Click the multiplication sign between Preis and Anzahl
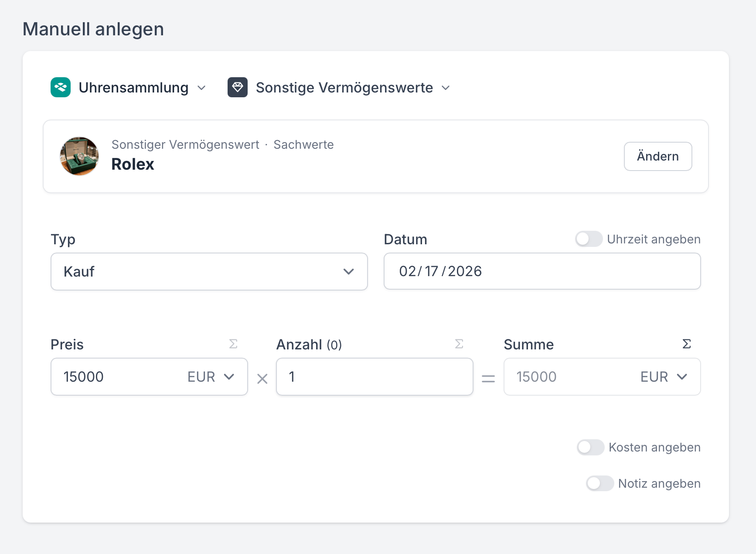The image size is (756, 554). pos(262,379)
